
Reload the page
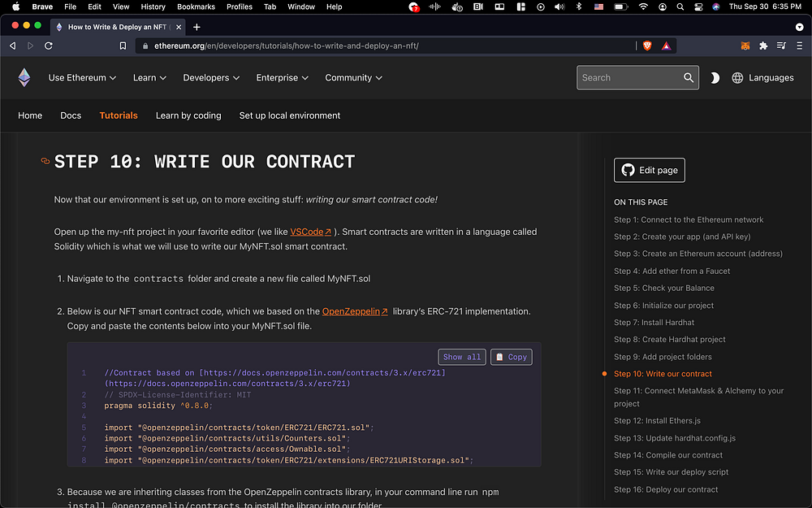(49, 46)
